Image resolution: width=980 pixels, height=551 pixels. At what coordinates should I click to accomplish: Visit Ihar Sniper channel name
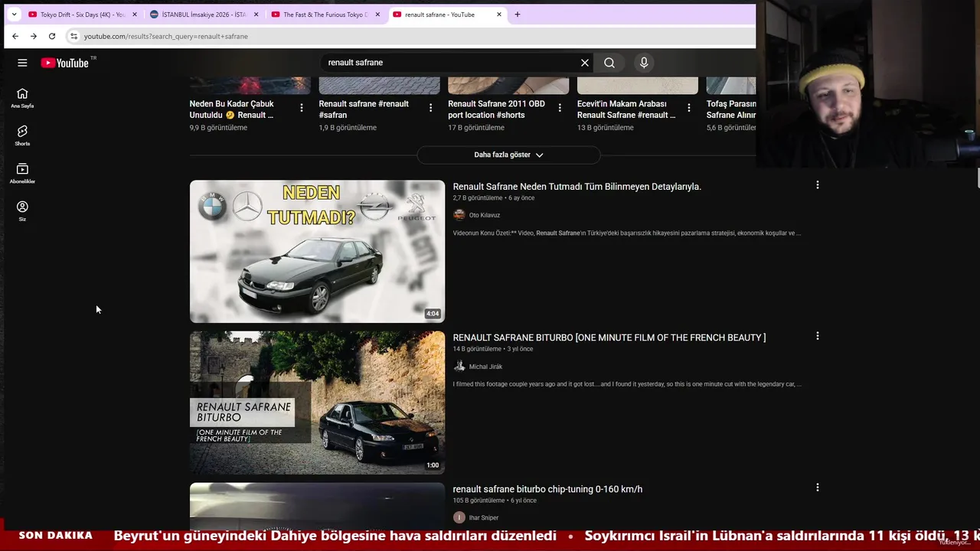(x=483, y=517)
